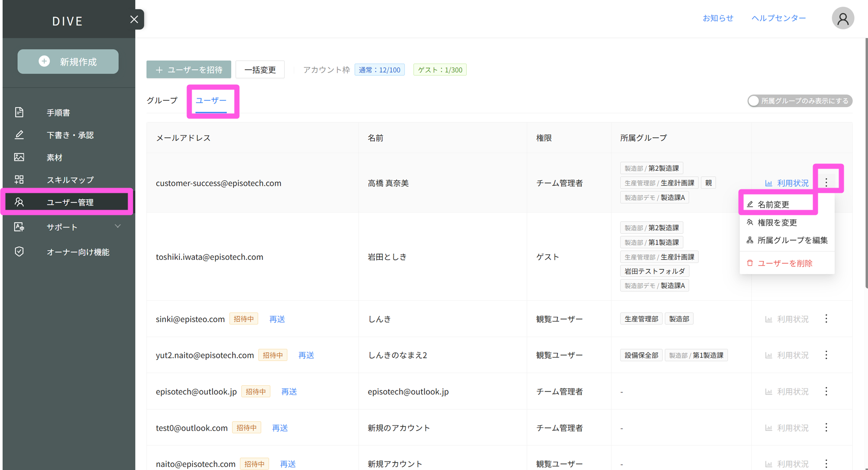Open the 手順書 document icon in sidebar
Viewport: 868px width, 470px height.
19,112
